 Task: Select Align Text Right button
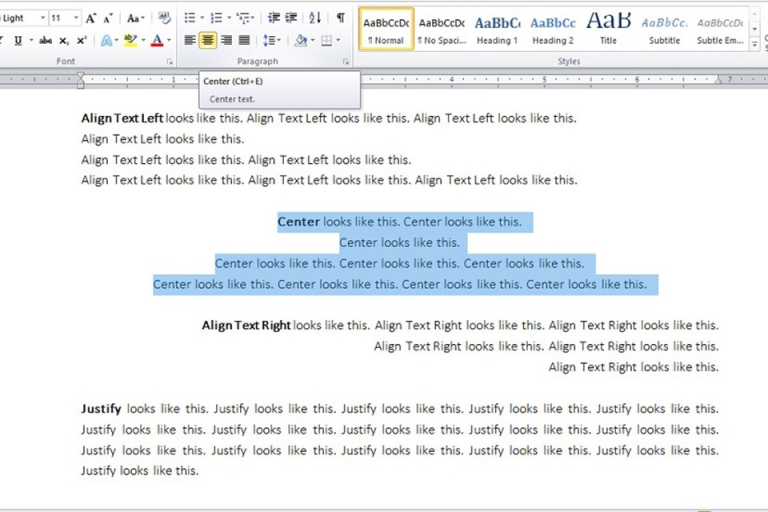226,40
